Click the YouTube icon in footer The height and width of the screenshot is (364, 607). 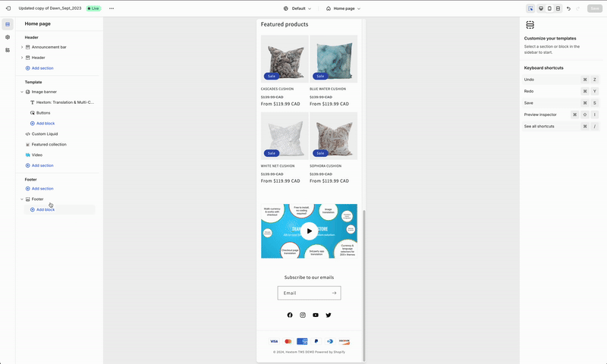click(x=316, y=315)
